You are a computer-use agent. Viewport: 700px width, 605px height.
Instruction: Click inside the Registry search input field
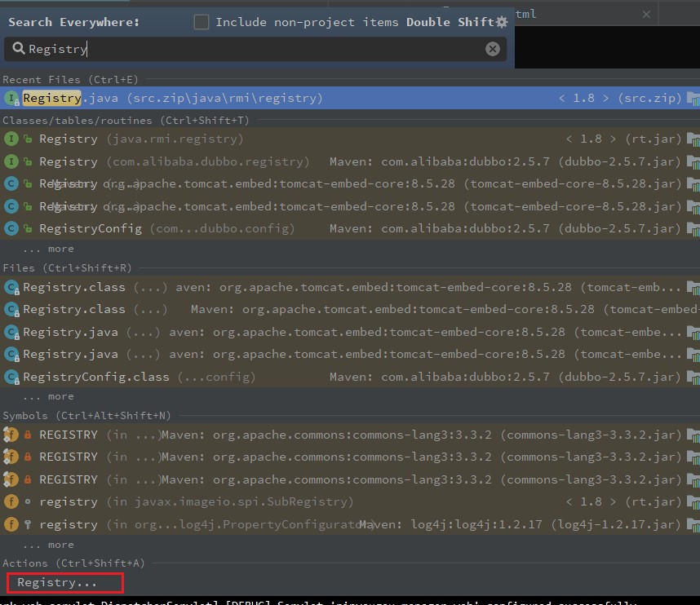pyautogui.click(x=255, y=49)
